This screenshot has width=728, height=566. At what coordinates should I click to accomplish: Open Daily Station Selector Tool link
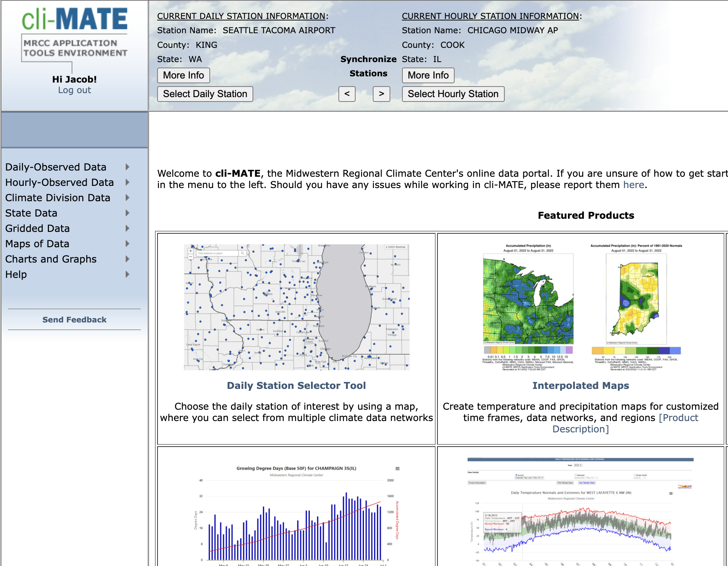pyautogui.click(x=296, y=386)
